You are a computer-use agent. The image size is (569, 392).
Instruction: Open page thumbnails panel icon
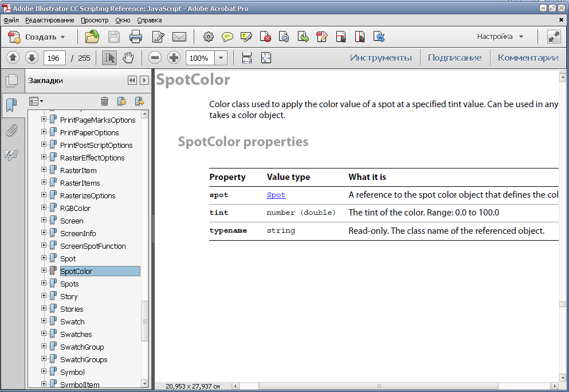coord(11,80)
